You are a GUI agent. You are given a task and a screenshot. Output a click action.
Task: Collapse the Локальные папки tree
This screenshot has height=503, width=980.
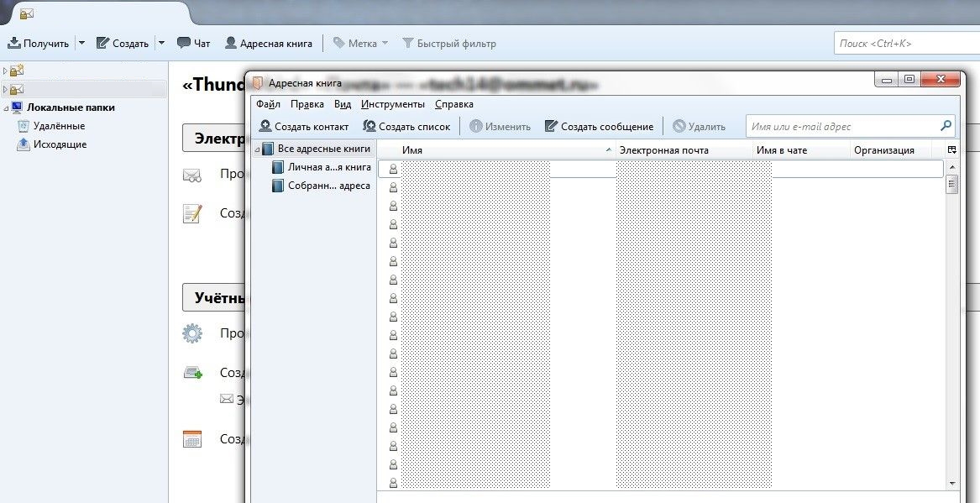coord(5,108)
